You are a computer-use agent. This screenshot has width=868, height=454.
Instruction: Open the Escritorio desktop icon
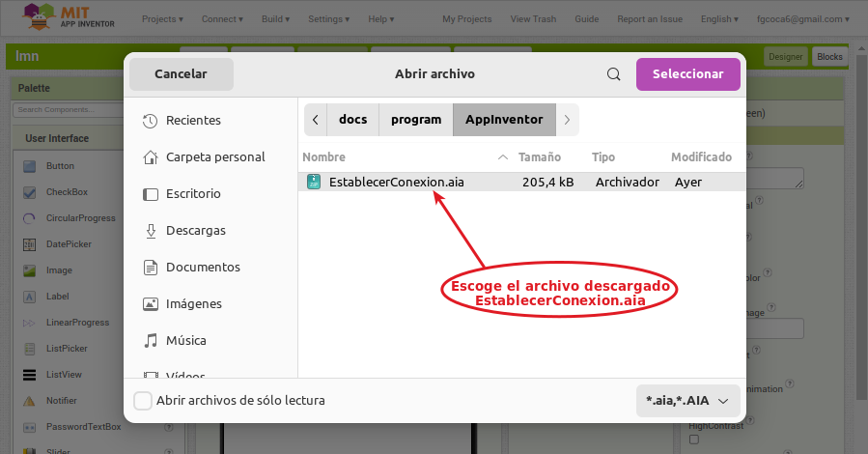(x=150, y=194)
